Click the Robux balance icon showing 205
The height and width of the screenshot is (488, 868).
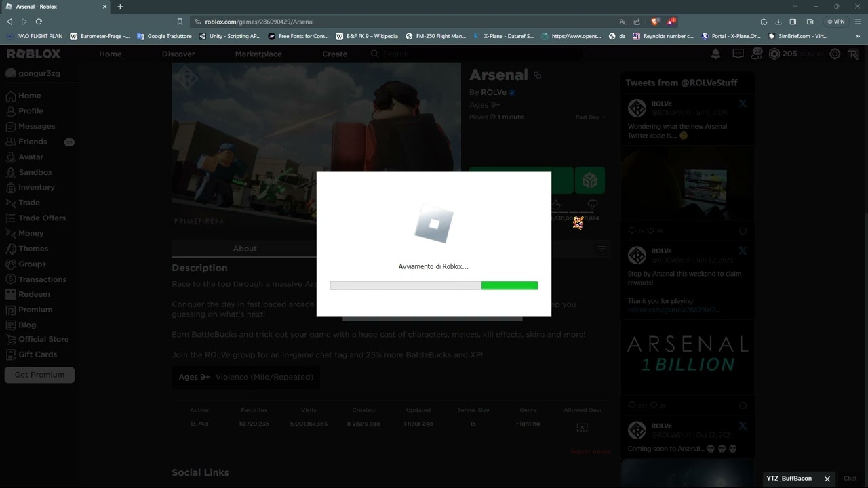(x=774, y=54)
